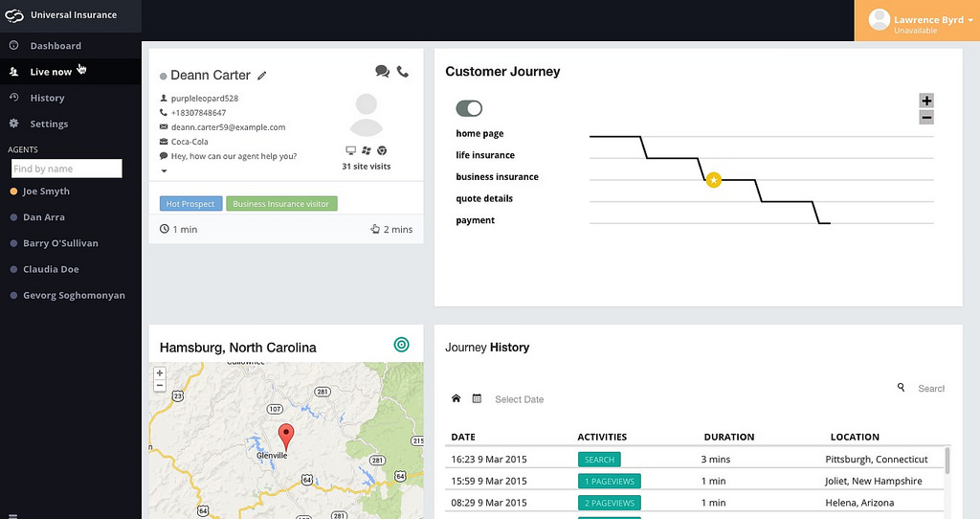This screenshot has width=980, height=519.
Task: Open the calendar icon date picker
Action: pyautogui.click(x=477, y=398)
